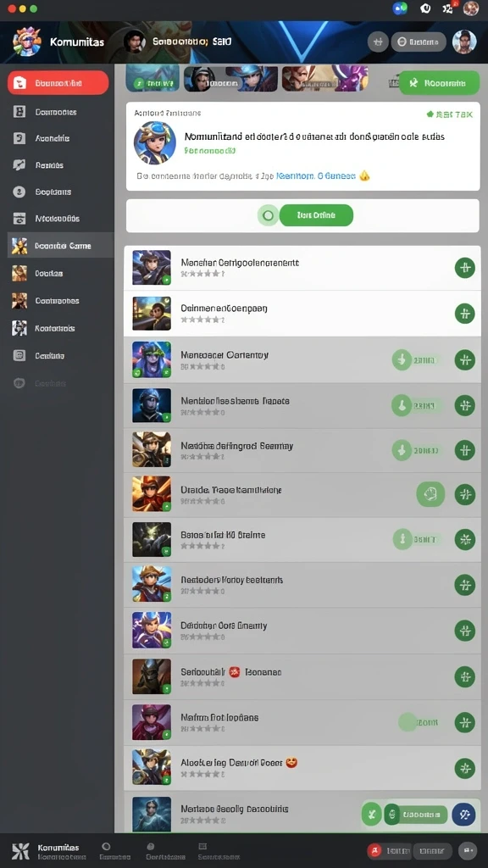
Task: Click the Komunitas logo in the bottom bar
Action: [x=20, y=851]
